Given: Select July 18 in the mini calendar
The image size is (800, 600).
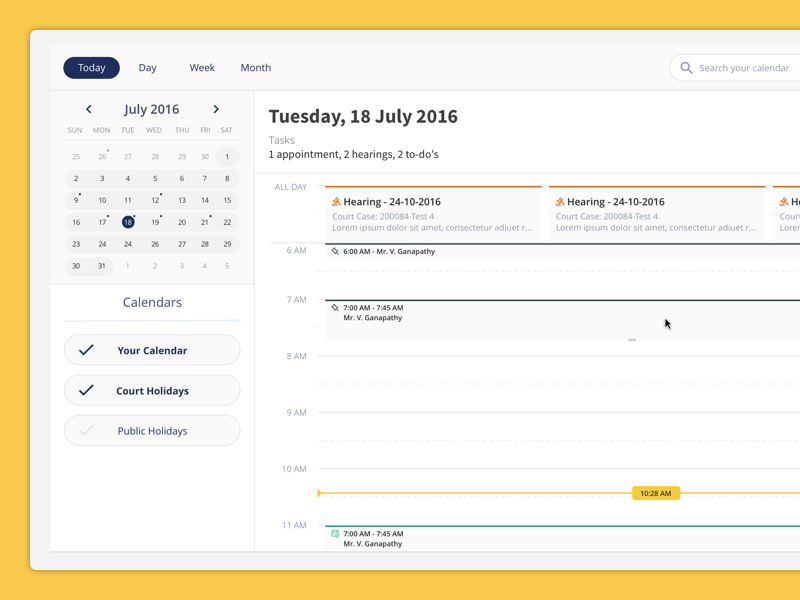Looking at the screenshot, I should click(127, 222).
